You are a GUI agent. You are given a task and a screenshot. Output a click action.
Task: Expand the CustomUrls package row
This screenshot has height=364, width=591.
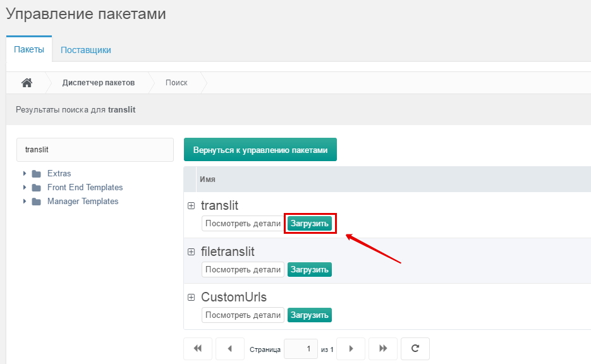(191, 297)
